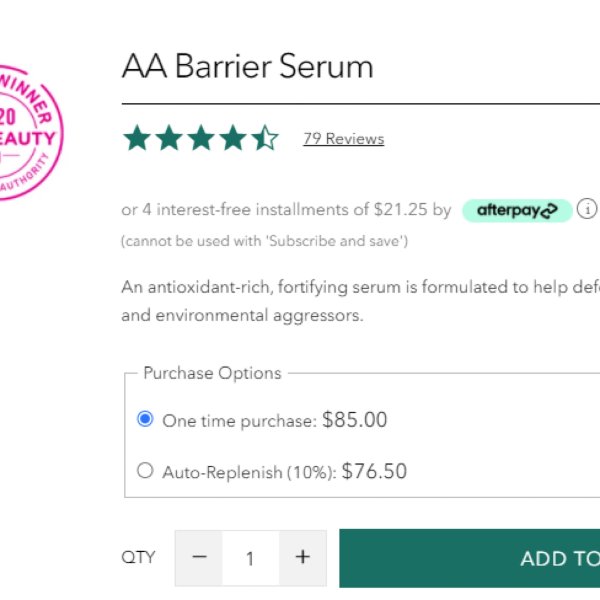Screen dimensions: 600x600
Task: Click the Afterpay info circle icon
Action: tap(587, 209)
